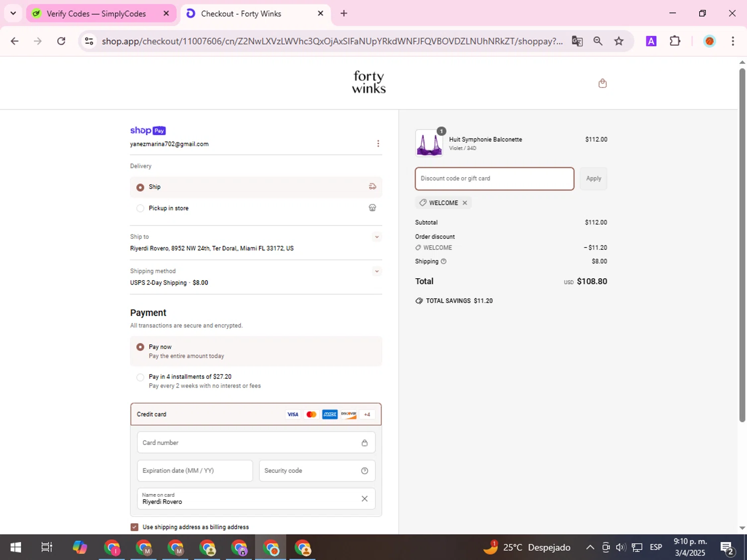
Task: Click the Total amount $108.80
Action: click(x=592, y=281)
